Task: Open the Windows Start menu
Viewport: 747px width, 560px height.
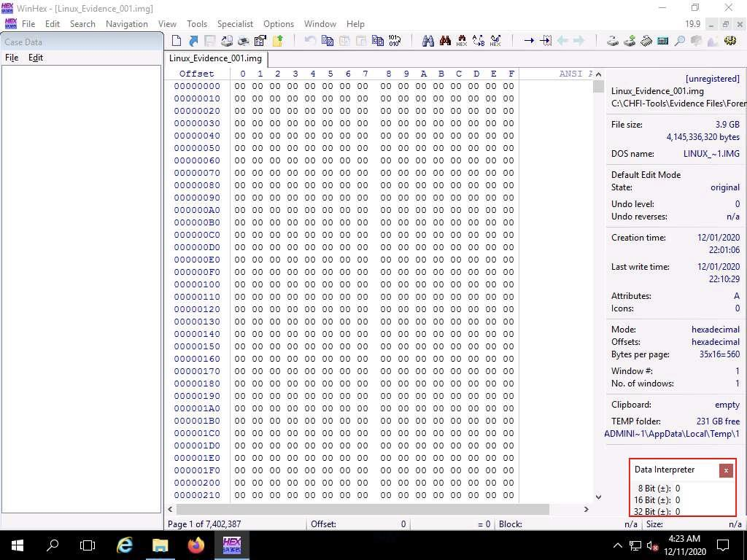Action: click(x=18, y=545)
